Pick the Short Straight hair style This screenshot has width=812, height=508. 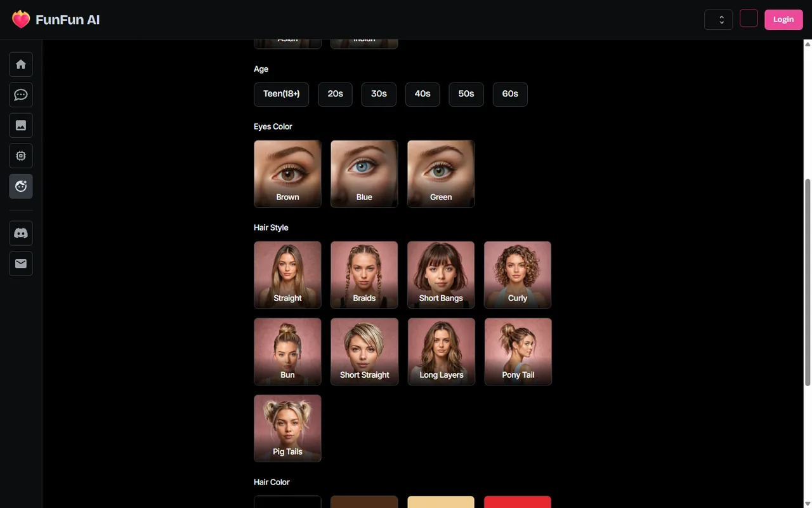364,352
